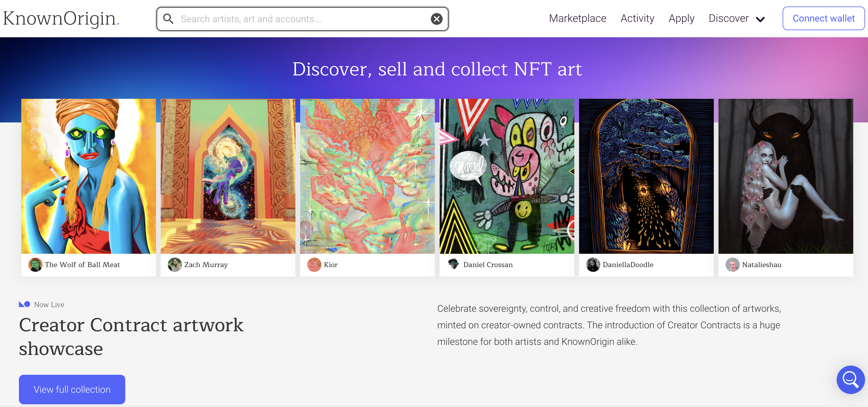Open Daniel Crossan's graffiti character artwork
The width and height of the screenshot is (868, 407).
click(x=507, y=176)
